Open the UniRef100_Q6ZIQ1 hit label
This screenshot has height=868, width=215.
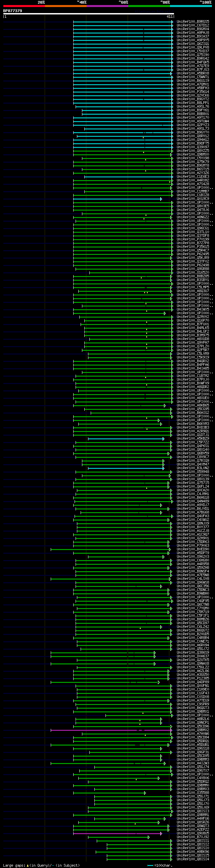coord(193,44)
